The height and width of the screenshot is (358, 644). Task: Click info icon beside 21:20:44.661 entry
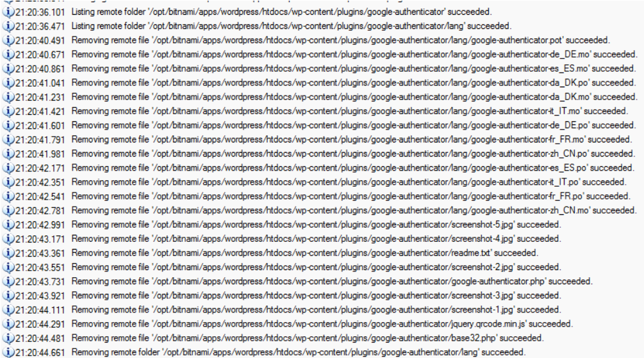click(x=8, y=352)
